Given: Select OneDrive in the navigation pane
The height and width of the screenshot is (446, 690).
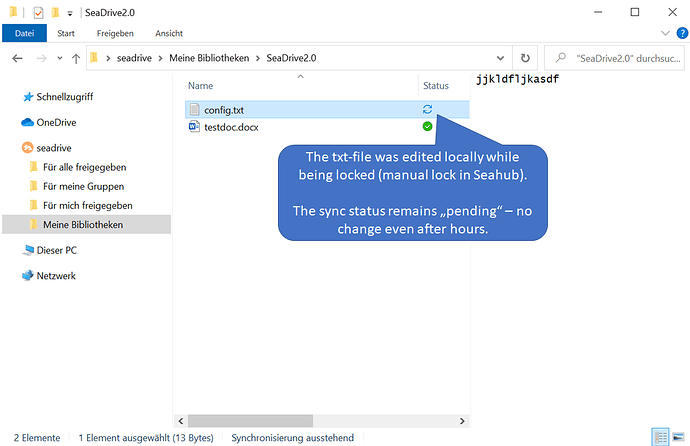Looking at the screenshot, I should (x=56, y=122).
